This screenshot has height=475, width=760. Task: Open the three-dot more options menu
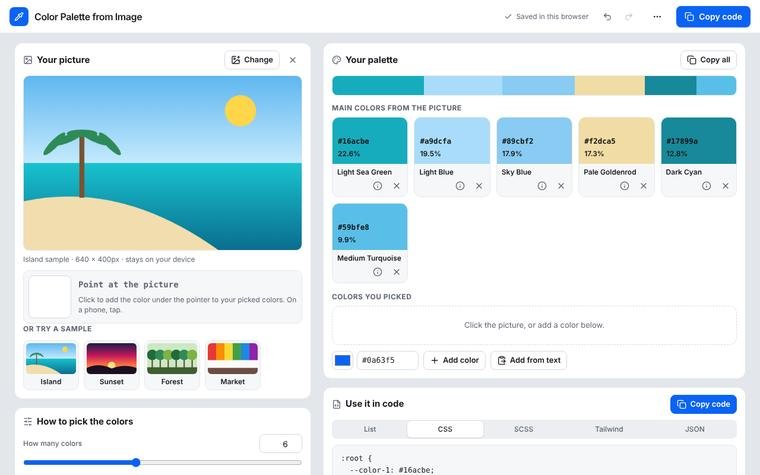coord(657,16)
